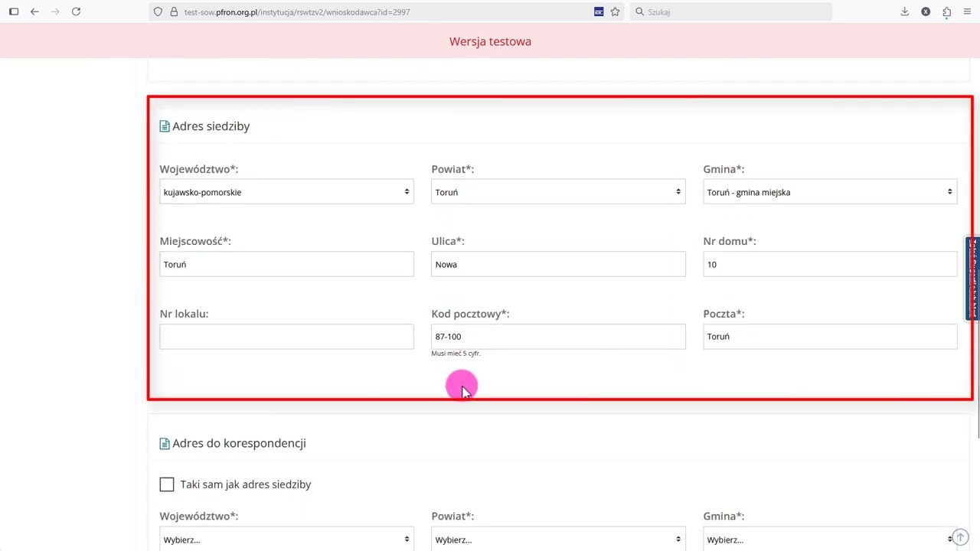Click the Szukaj search field
The width and height of the screenshot is (980, 551).
[x=731, y=12]
